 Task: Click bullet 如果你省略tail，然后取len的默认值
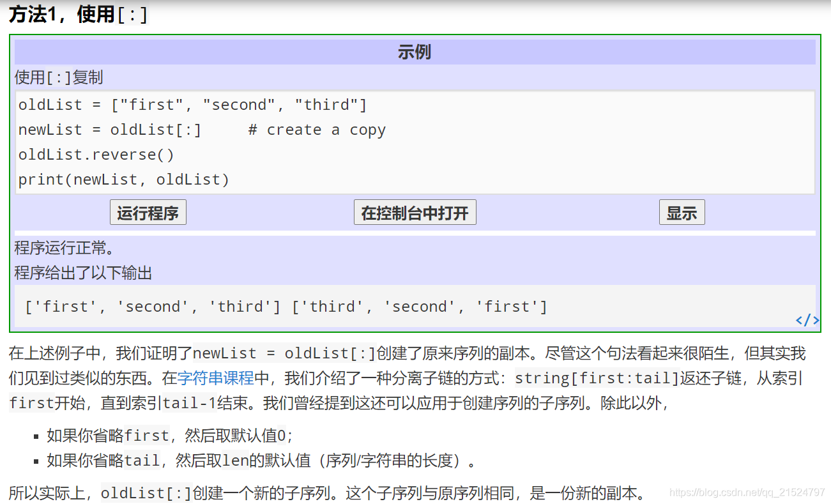point(261,461)
